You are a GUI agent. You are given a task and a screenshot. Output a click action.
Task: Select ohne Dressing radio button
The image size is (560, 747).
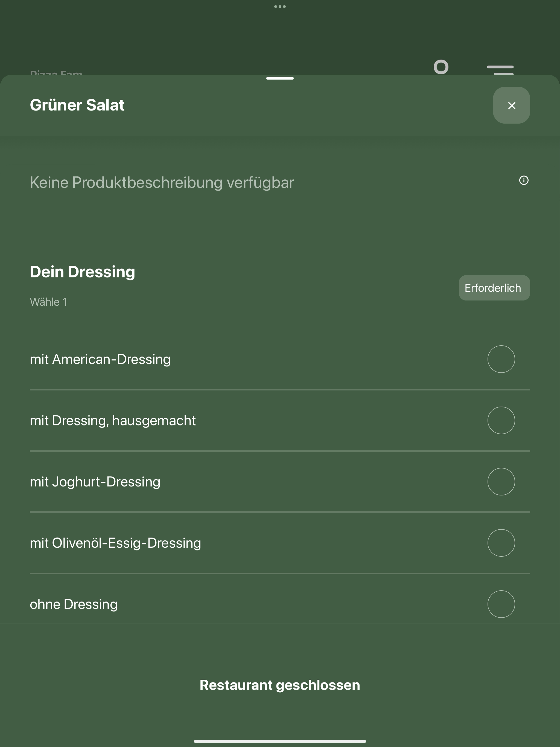[501, 604]
